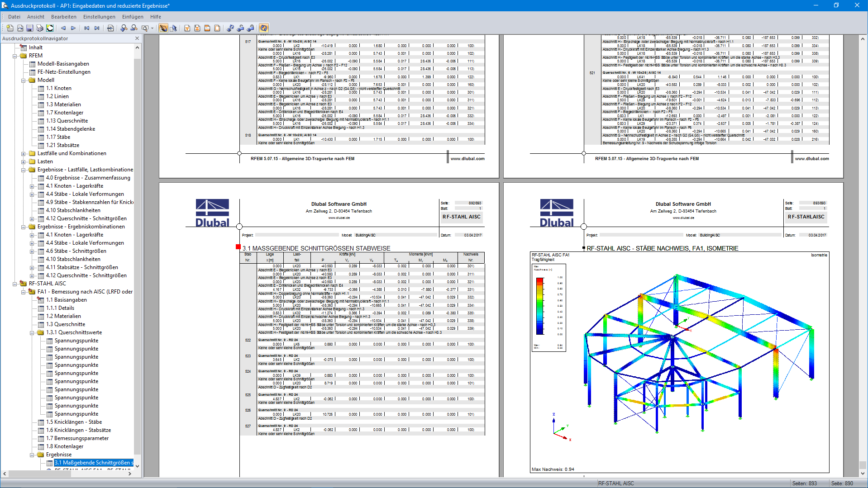Zoom out with magnifier minus icon
868x488 pixels.
(x=134, y=28)
